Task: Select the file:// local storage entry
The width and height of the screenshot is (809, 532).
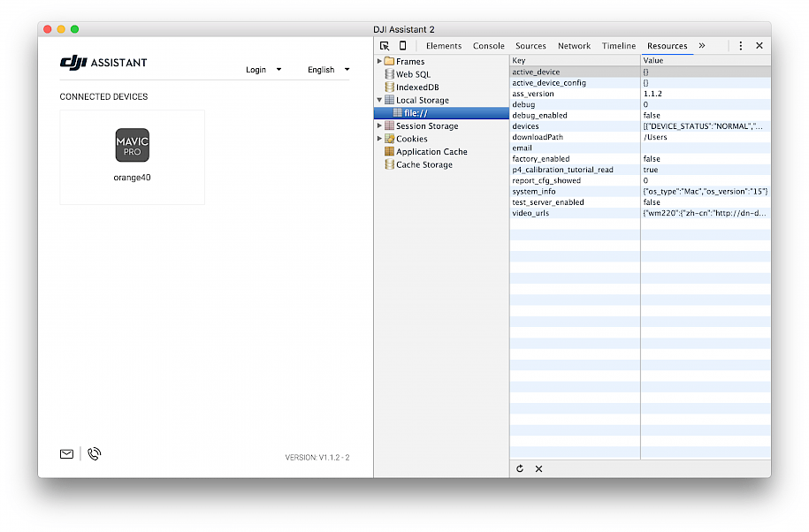Action: pos(442,113)
